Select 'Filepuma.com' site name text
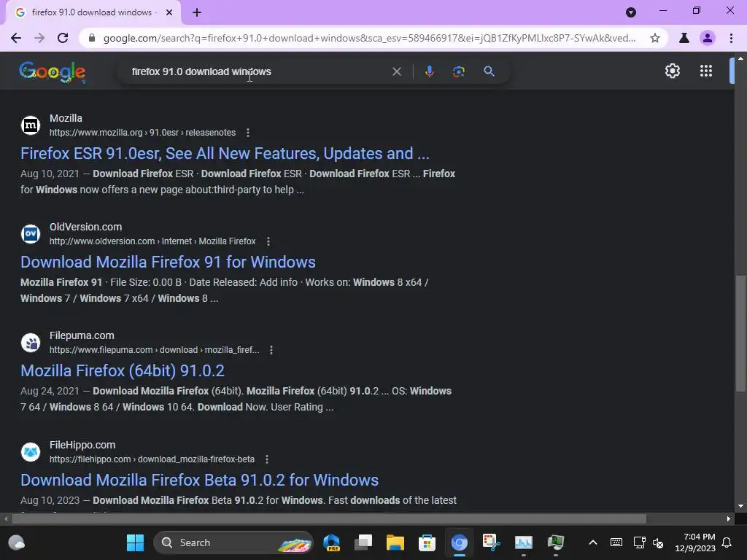This screenshot has height=560, width=747. (x=82, y=335)
